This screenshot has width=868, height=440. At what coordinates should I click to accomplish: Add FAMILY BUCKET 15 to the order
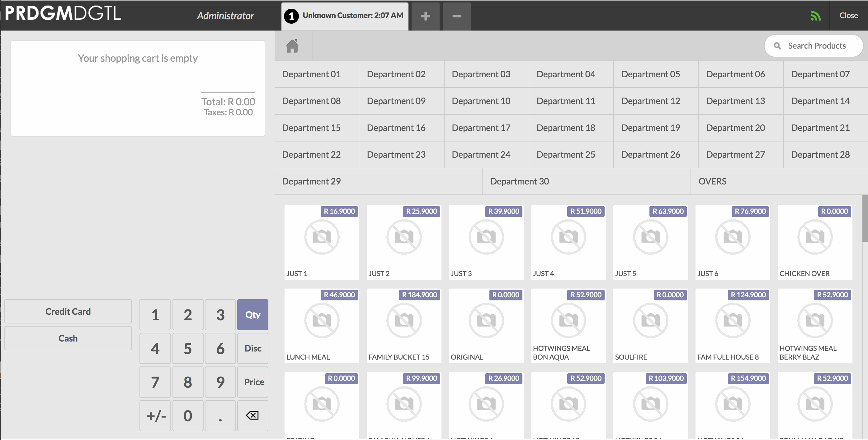pos(404,326)
